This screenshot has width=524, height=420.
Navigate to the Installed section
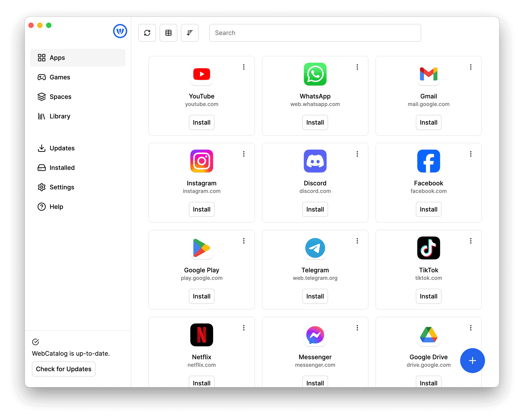pyautogui.click(x=62, y=167)
